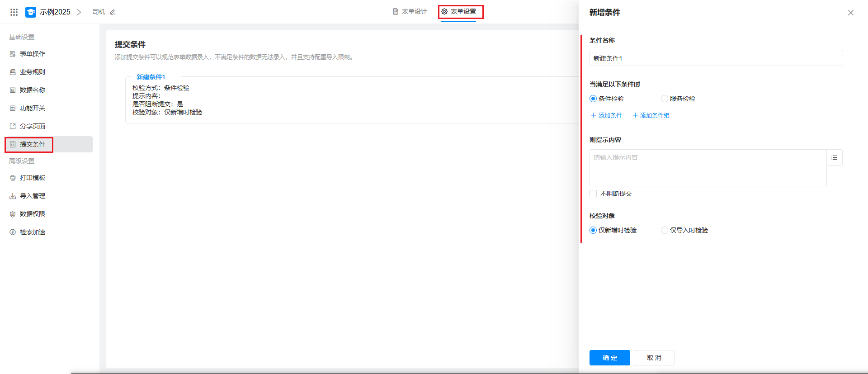Close the 新增条件 panel

[x=850, y=13]
